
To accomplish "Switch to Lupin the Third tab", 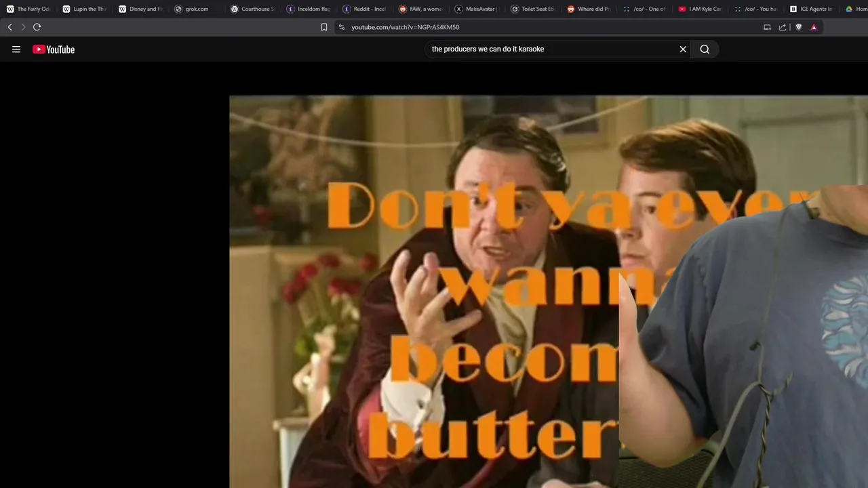I will [x=85, y=9].
